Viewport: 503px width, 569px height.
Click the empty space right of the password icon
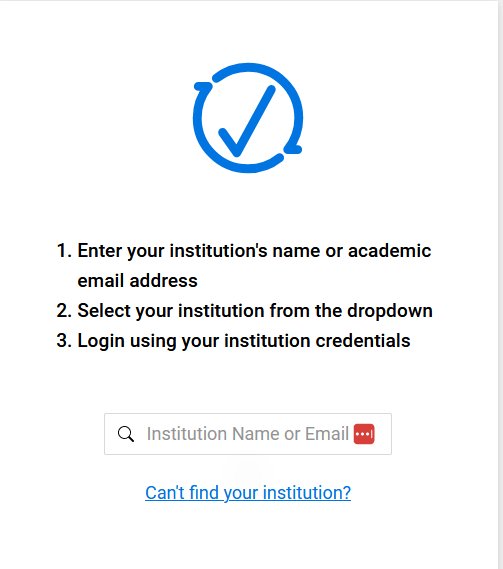click(383, 434)
